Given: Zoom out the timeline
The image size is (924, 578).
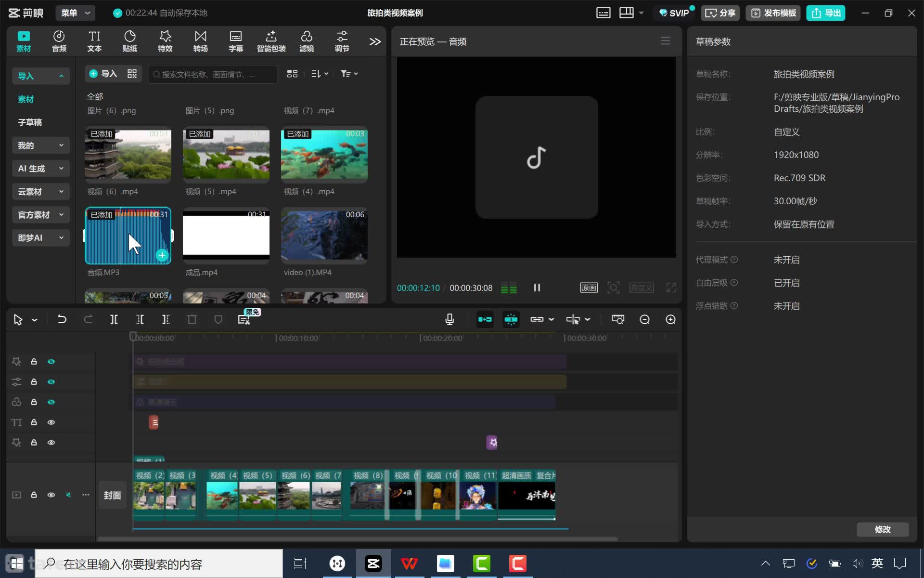Looking at the screenshot, I should click(644, 319).
